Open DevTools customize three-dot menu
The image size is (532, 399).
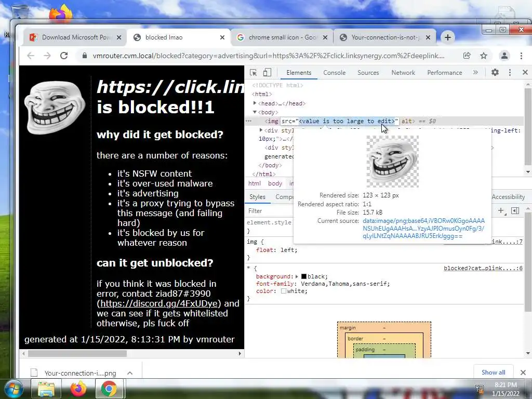[510, 72]
